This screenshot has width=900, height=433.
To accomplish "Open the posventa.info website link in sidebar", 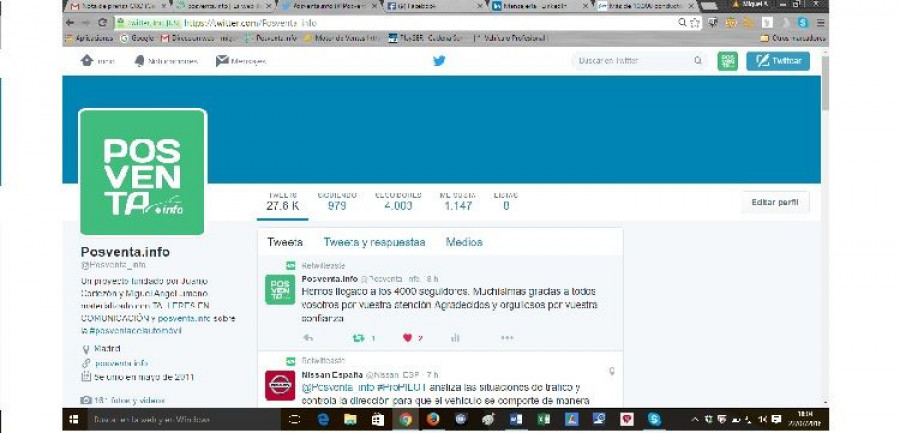I will click(121, 363).
